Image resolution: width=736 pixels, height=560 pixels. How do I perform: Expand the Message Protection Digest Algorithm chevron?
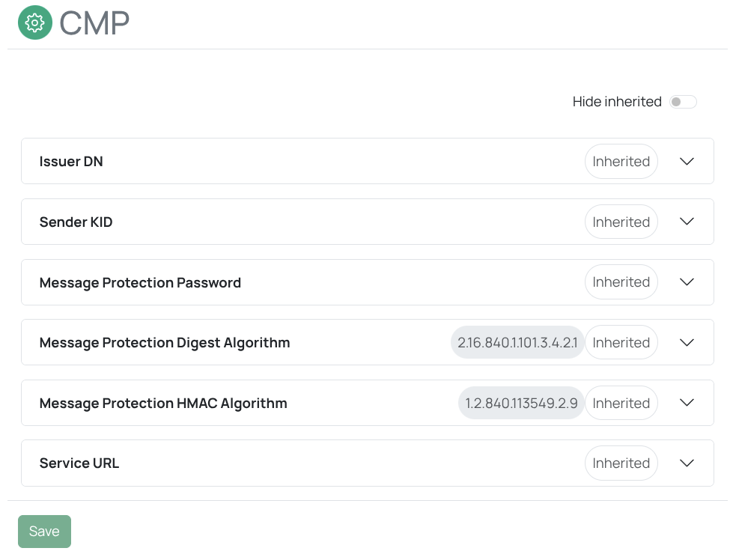[x=687, y=343]
